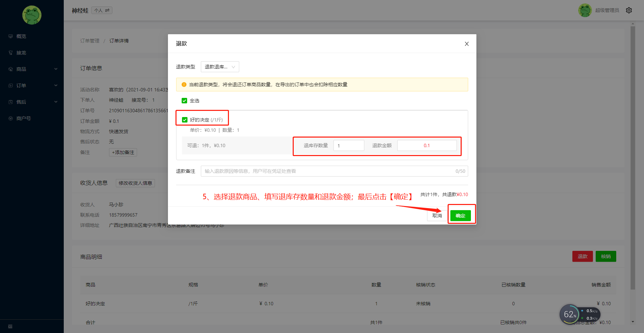
Task: Click the 规格 column header
Action: click(x=193, y=285)
